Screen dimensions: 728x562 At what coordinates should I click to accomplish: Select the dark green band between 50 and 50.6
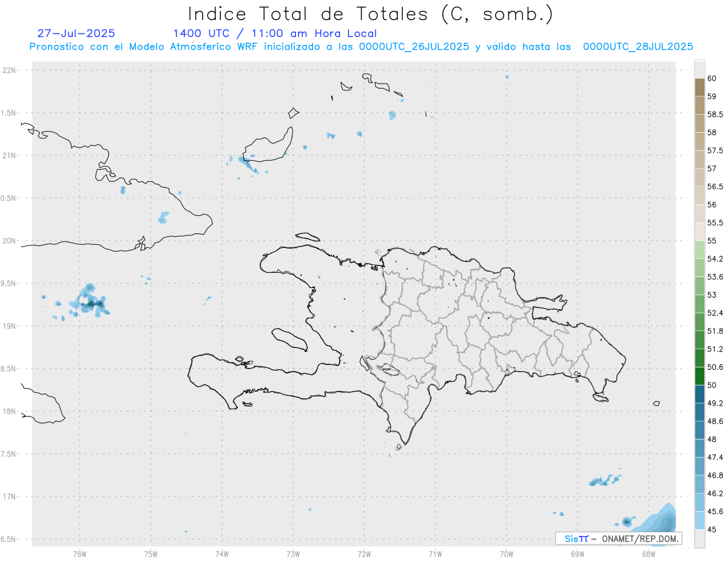pos(699,376)
